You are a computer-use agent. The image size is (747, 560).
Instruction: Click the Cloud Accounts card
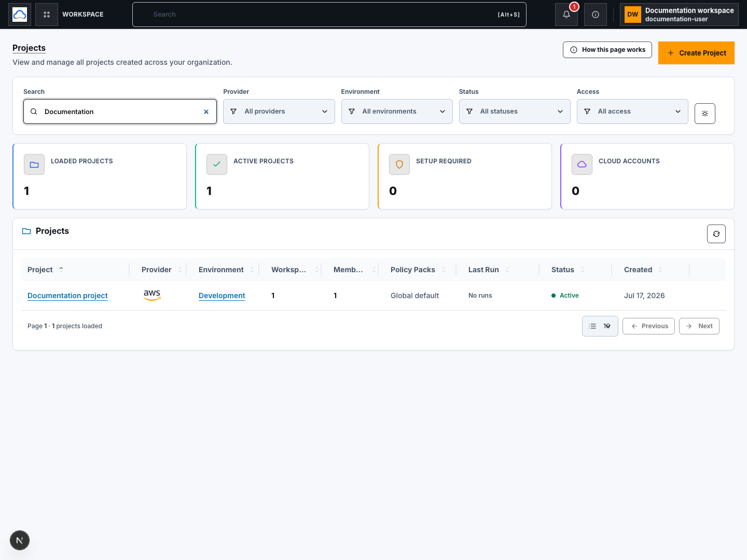[x=647, y=176]
